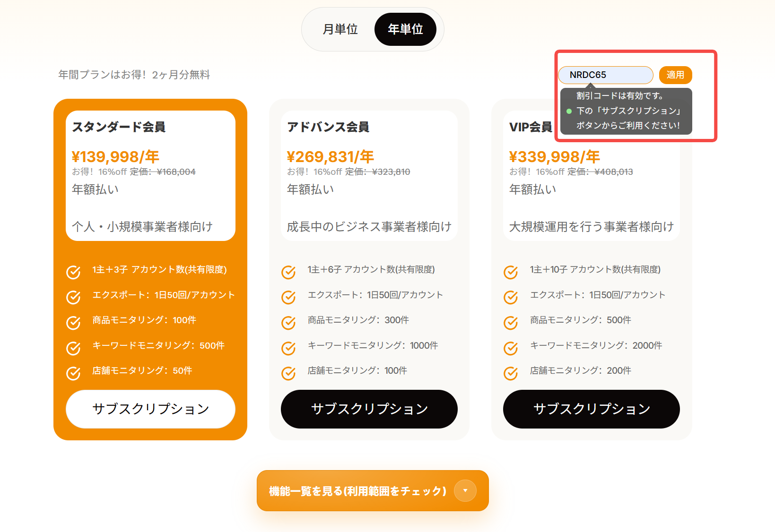Click check icon beside 商品モニタリング: 300件
775x532 pixels.
pyautogui.click(x=288, y=322)
